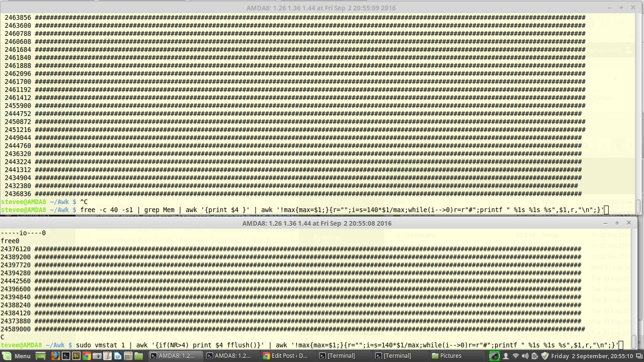Select the first AMDA8 terminal taskbar entry
Screen dimensions: 644x362
(x=175, y=356)
